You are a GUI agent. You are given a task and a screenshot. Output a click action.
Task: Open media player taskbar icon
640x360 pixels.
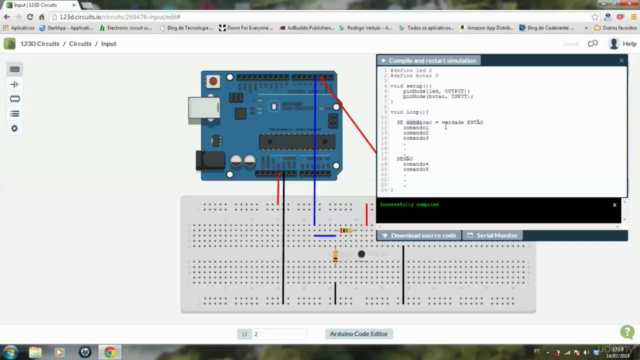pyautogui.click(x=59, y=352)
